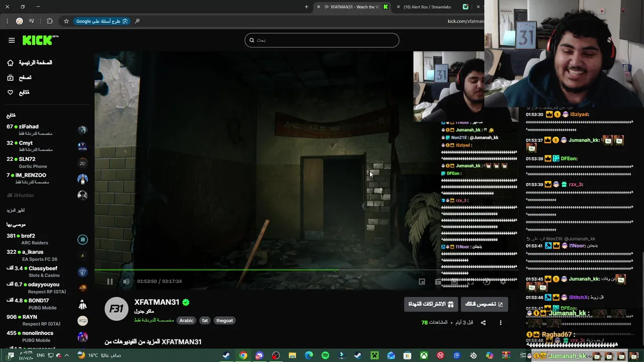Open recommended channel Classybeef
This screenshot has height=362, width=644.
(46, 271)
